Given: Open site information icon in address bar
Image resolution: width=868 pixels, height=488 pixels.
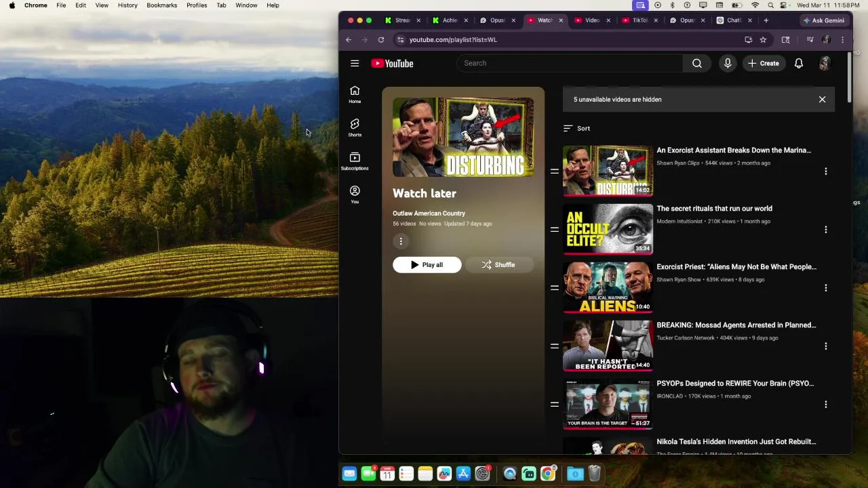Looking at the screenshot, I should (x=400, y=39).
